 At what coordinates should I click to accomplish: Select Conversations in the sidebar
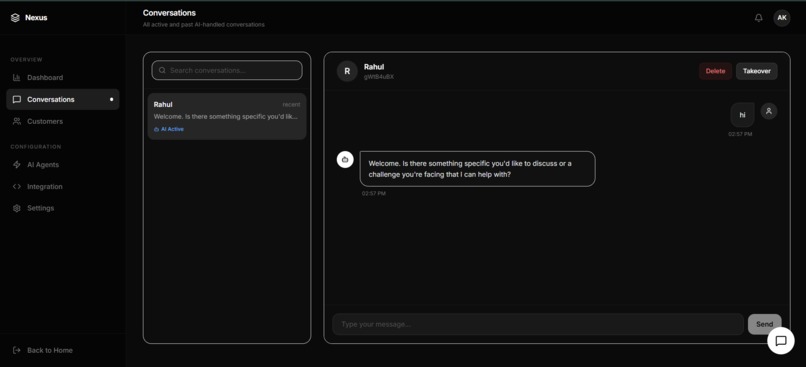(63, 99)
